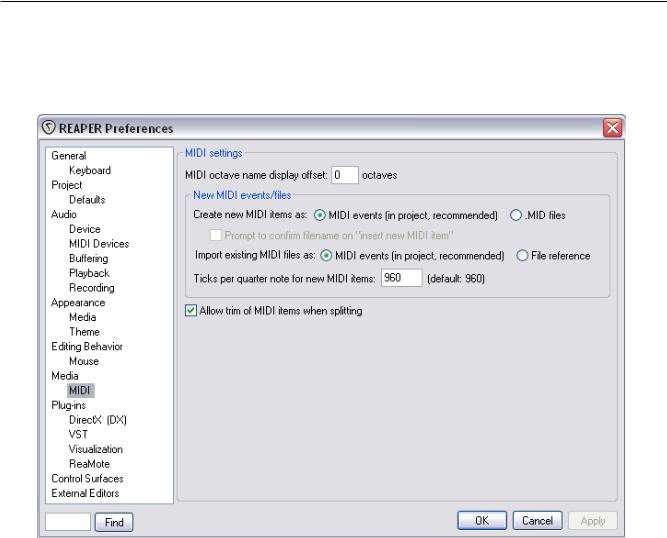Open the VST plug-in settings
Viewport: 667px width, 538px height.
(x=78, y=435)
